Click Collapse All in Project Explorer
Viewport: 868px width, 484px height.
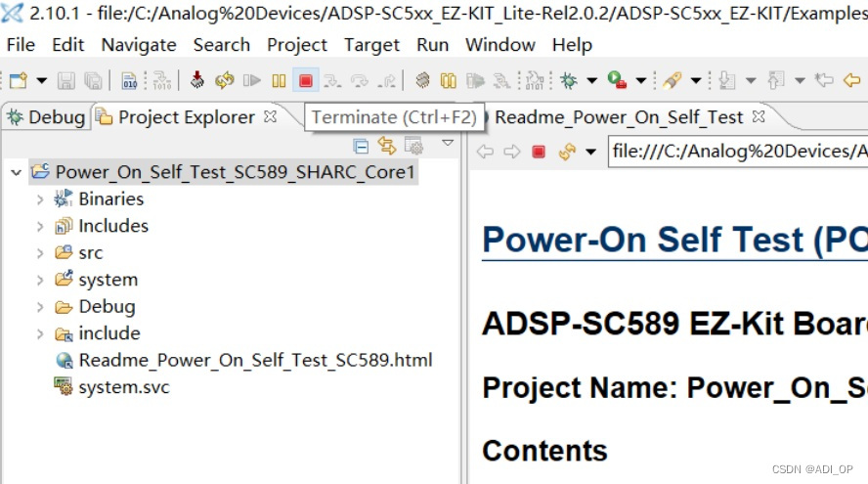[361, 147]
